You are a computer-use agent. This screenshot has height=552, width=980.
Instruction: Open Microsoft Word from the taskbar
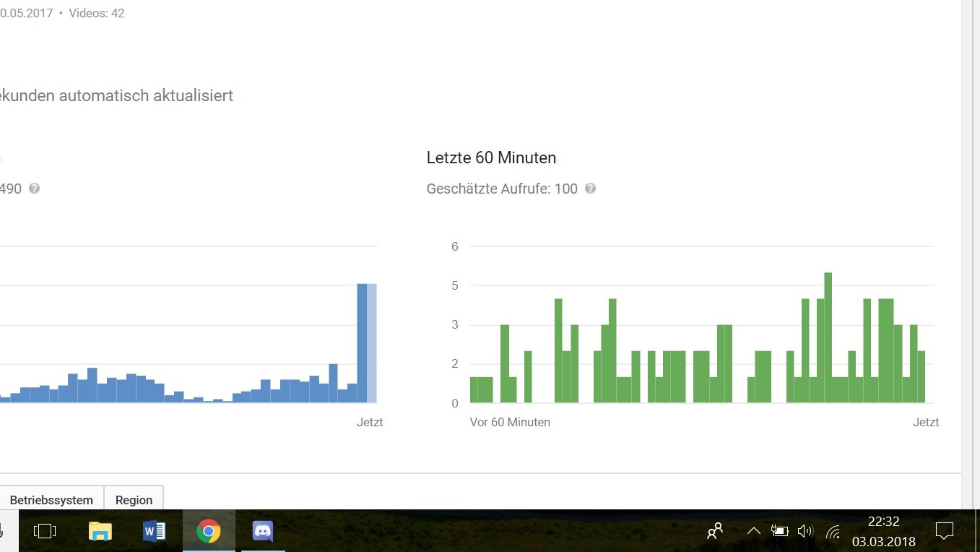tap(155, 532)
